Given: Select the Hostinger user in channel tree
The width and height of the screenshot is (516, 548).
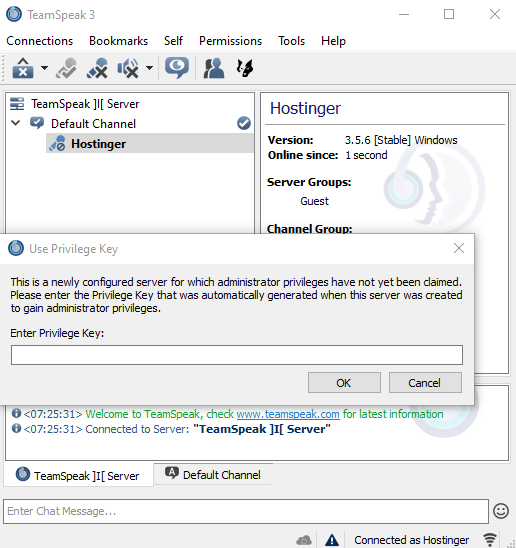Looking at the screenshot, I should coord(99,144).
